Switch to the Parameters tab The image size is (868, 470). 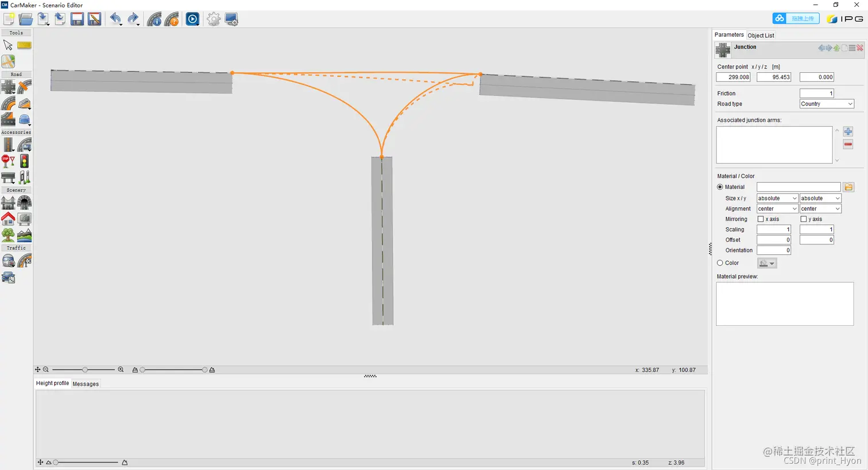(729, 35)
